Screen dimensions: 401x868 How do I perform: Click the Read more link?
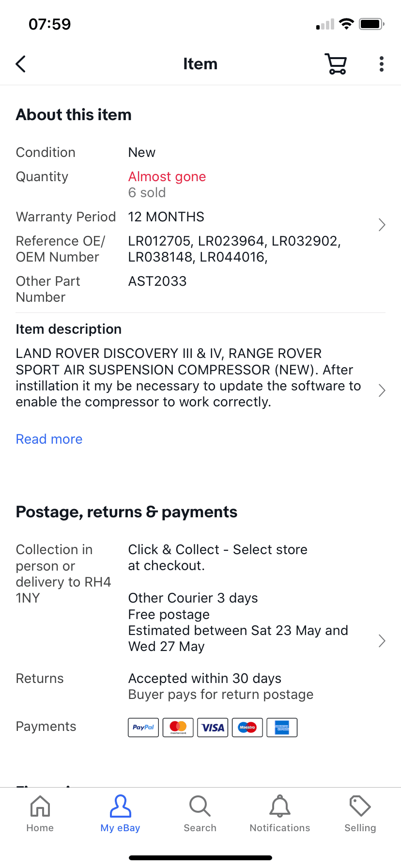pos(49,439)
